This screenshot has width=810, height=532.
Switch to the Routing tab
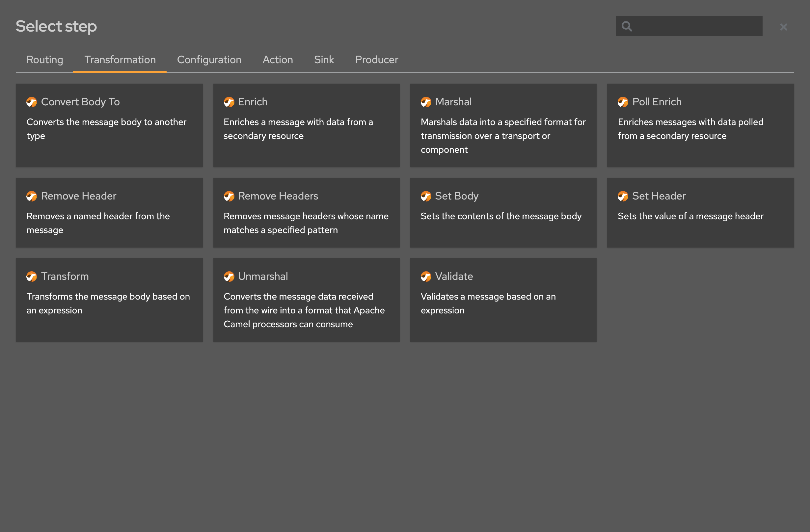tap(44, 60)
